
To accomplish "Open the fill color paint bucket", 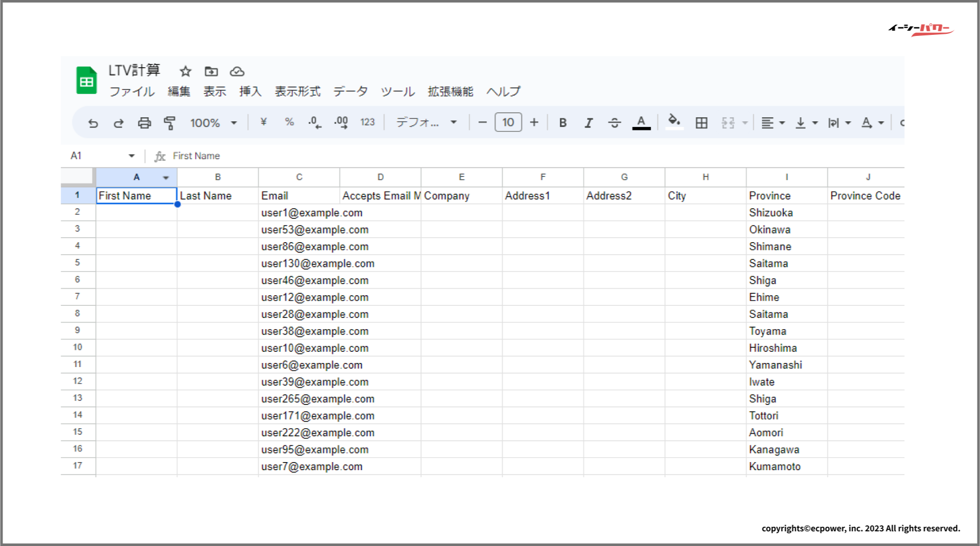I will point(673,122).
